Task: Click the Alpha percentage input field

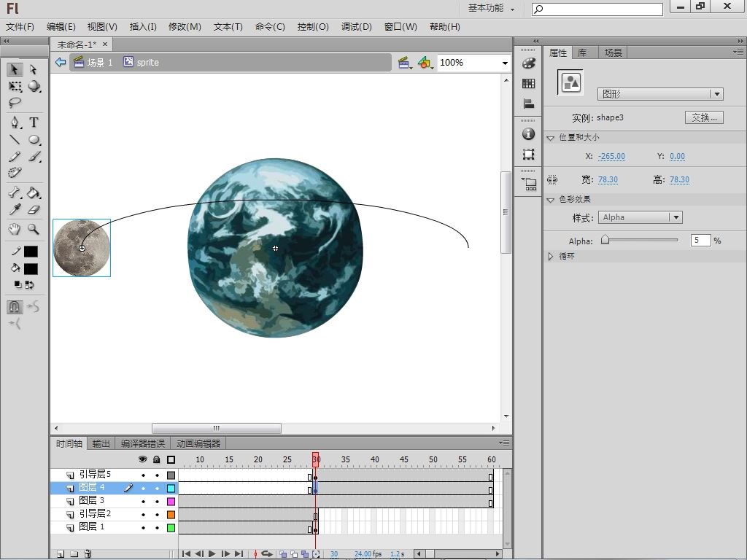Action: pos(700,240)
